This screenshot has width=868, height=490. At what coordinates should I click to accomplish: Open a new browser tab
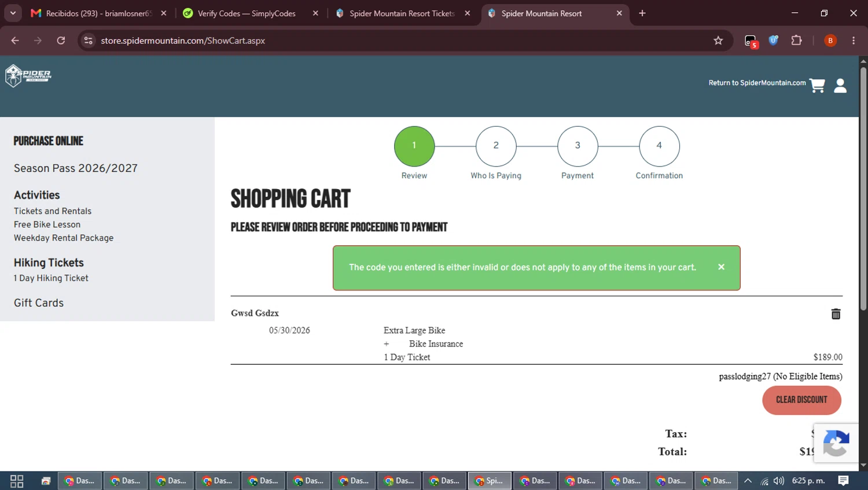tap(642, 13)
